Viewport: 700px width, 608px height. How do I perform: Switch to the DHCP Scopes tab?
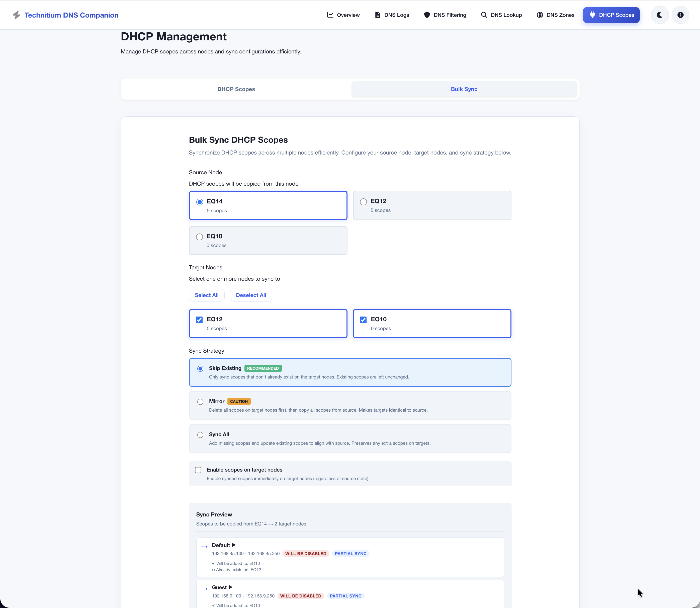click(236, 89)
